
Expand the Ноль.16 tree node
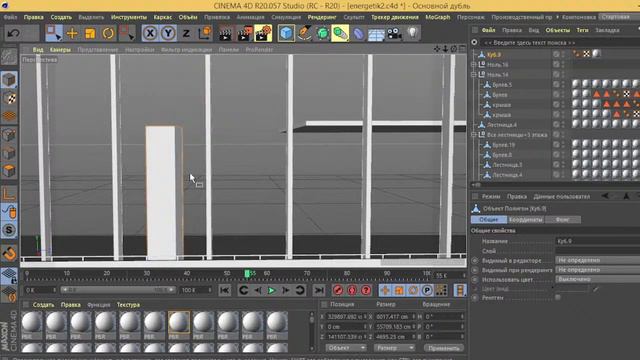pos(473,64)
